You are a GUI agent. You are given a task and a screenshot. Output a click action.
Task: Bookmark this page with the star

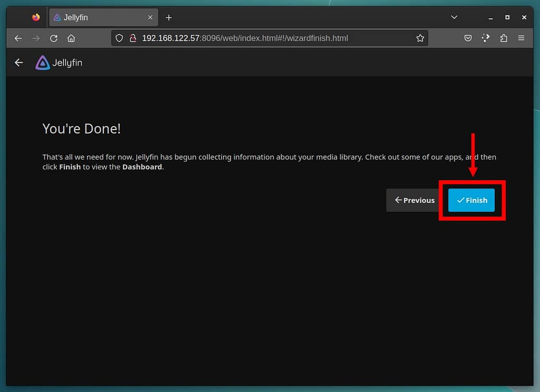420,38
